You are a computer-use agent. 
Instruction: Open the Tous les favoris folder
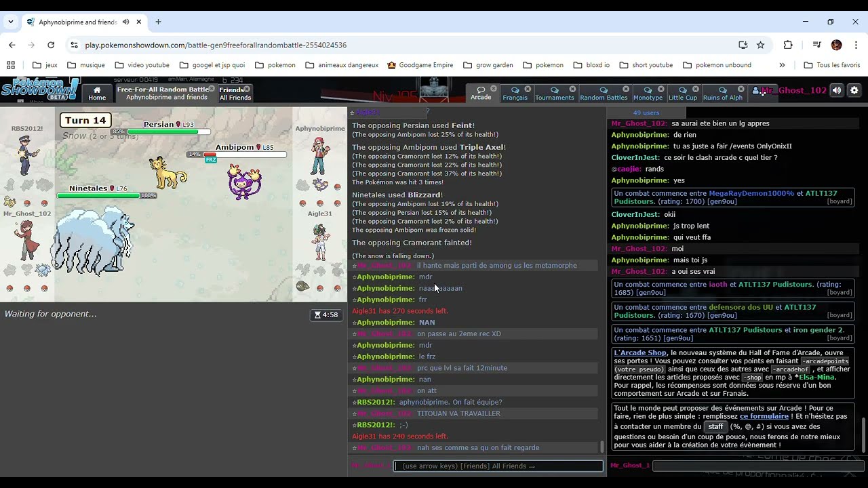(832, 65)
